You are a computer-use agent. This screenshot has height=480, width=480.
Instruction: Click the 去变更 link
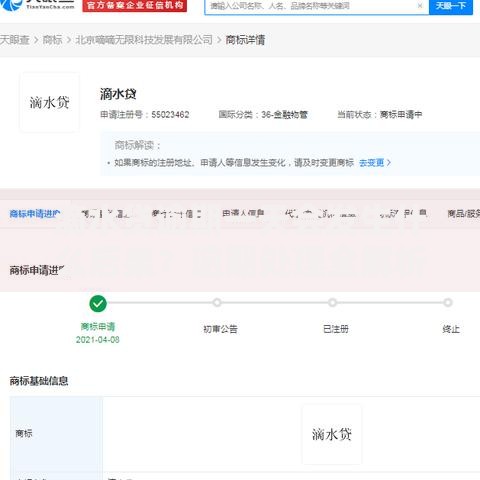(375, 163)
